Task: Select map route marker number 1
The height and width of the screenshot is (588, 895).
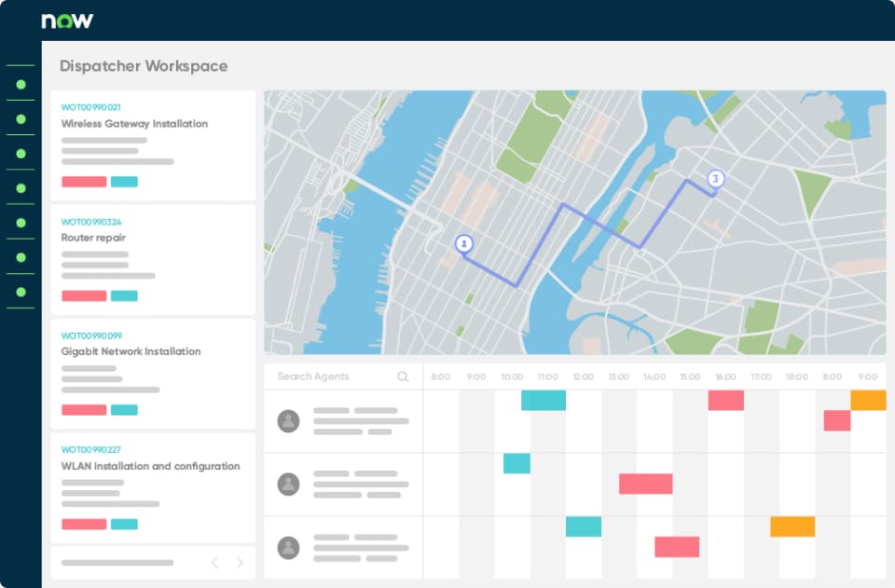Action: (464, 244)
